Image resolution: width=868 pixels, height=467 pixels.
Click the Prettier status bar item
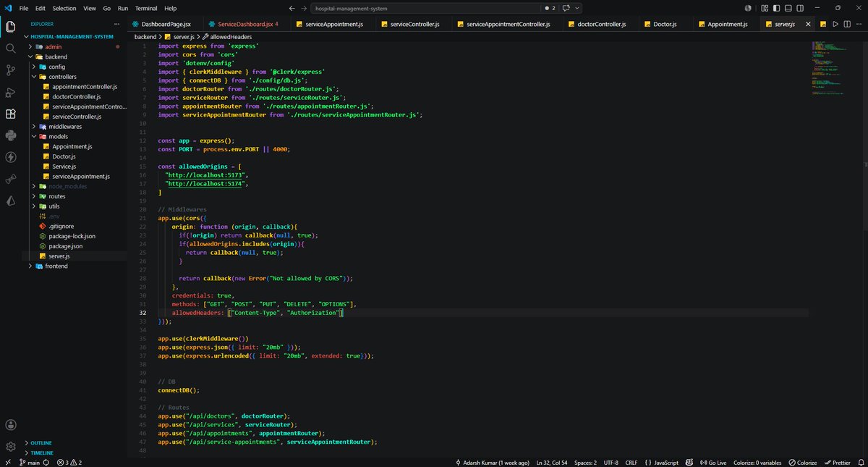836,462
